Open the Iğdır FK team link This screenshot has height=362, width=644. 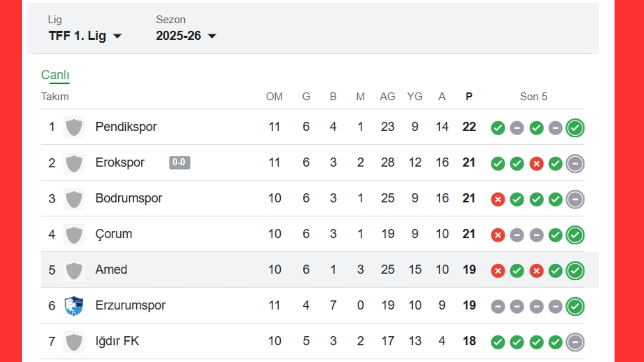tap(117, 341)
